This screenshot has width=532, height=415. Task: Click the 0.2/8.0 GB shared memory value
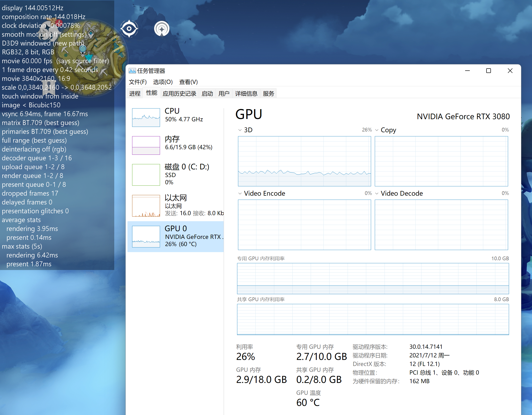(x=319, y=380)
